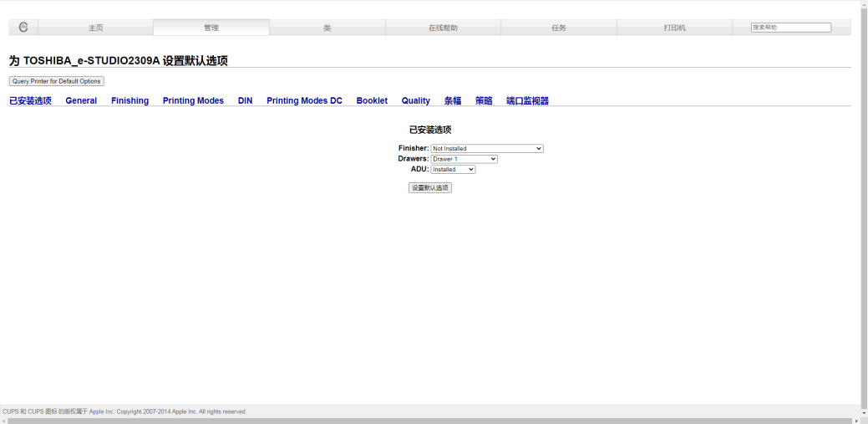Click 设置默认选项 submit button

click(x=430, y=188)
